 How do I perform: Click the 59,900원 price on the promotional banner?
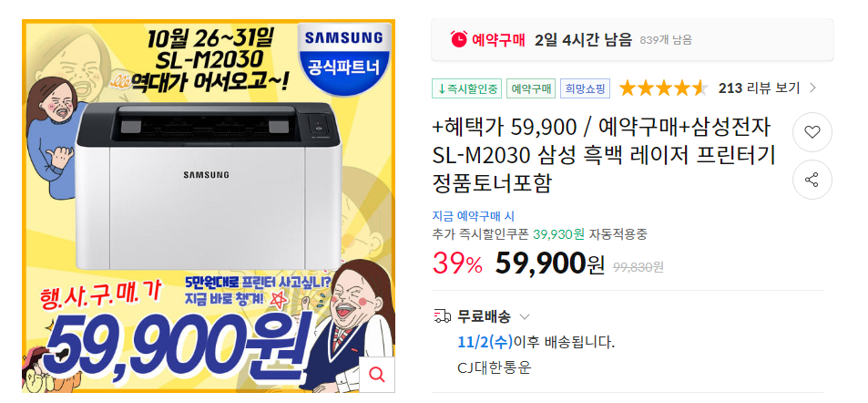coord(177,347)
